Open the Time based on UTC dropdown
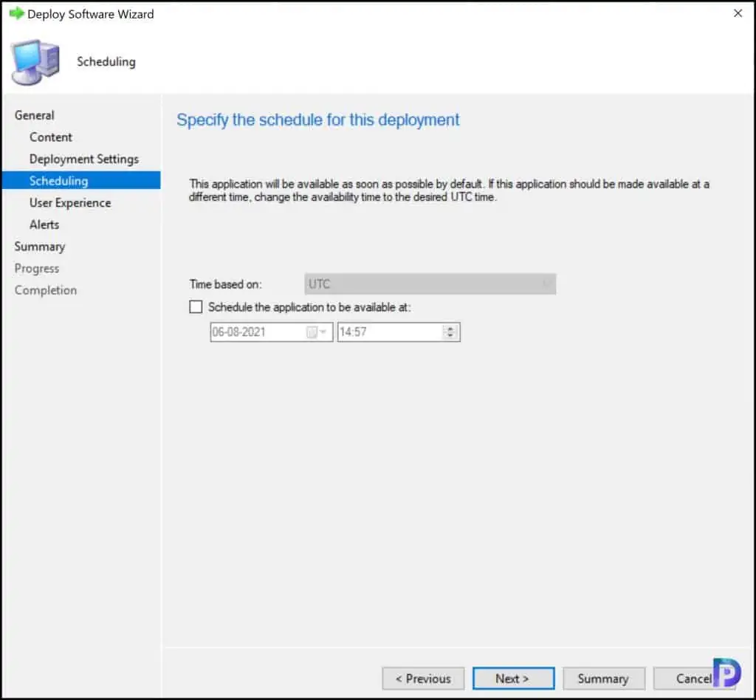Image resolution: width=756 pixels, height=700 pixels. click(x=430, y=284)
